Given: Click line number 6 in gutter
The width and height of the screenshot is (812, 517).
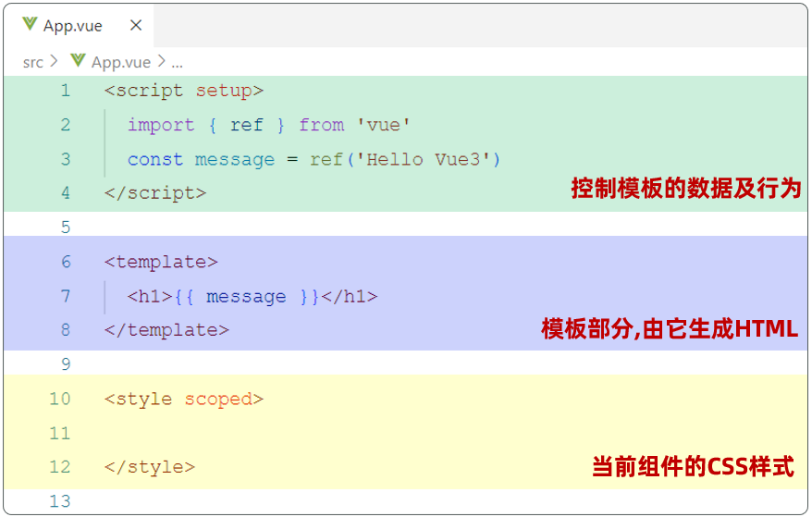Looking at the screenshot, I should coord(66,262).
